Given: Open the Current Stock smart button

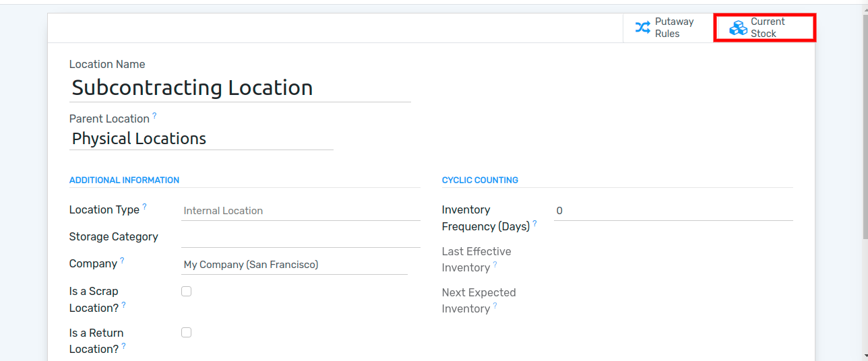Looking at the screenshot, I should (765, 28).
